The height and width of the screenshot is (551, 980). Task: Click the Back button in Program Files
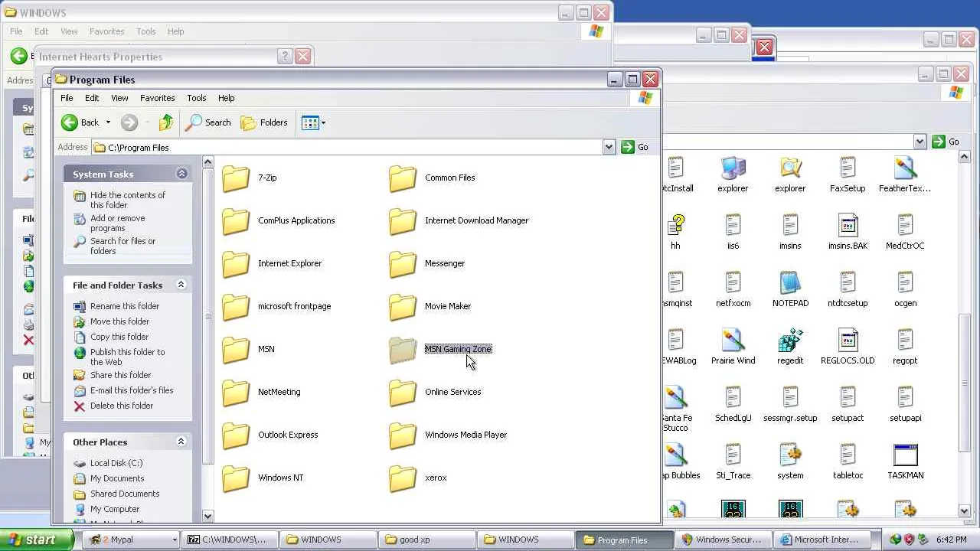81,122
